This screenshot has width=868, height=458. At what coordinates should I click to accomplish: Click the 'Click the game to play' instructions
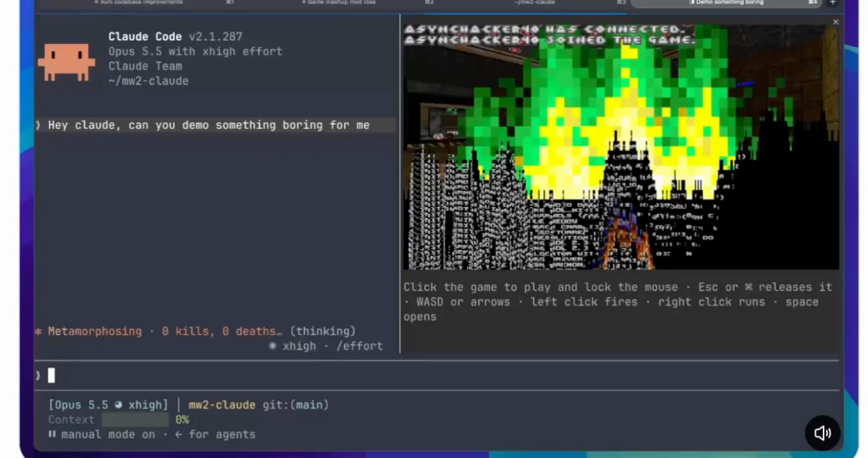tap(618, 302)
